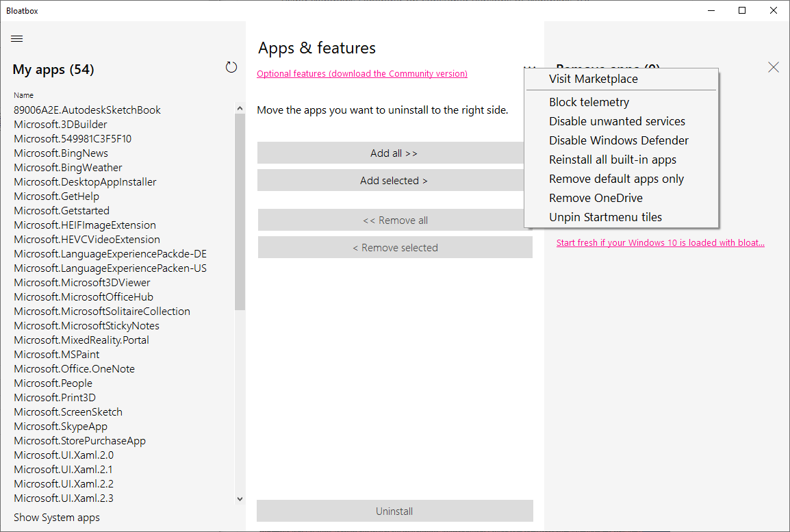Refresh the My apps list

(x=231, y=67)
